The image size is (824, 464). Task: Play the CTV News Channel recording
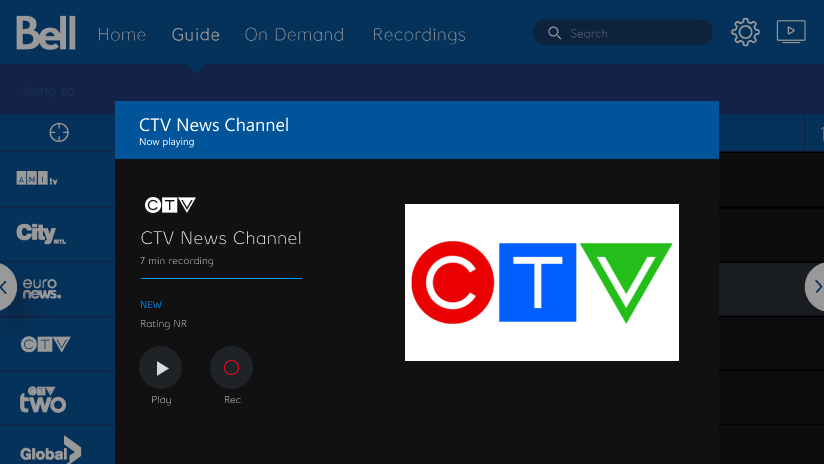[161, 368]
